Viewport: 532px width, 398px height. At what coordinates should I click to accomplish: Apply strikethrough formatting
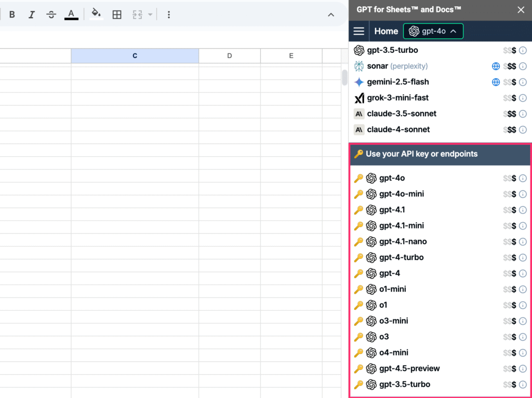(x=51, y=15)
